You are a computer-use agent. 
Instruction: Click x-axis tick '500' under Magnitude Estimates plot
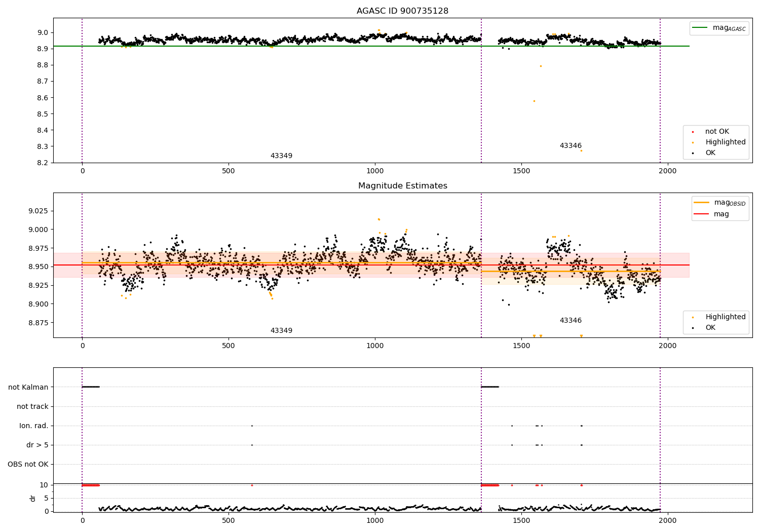(229, 346)
